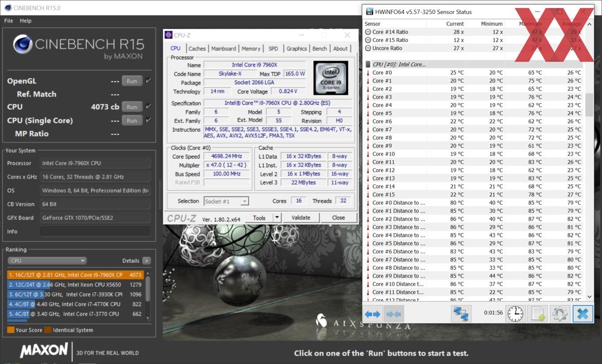Screen dimensions: 602x364
Task: Click HWiNFO64 title bar app icon
Action: click(369, 12)
